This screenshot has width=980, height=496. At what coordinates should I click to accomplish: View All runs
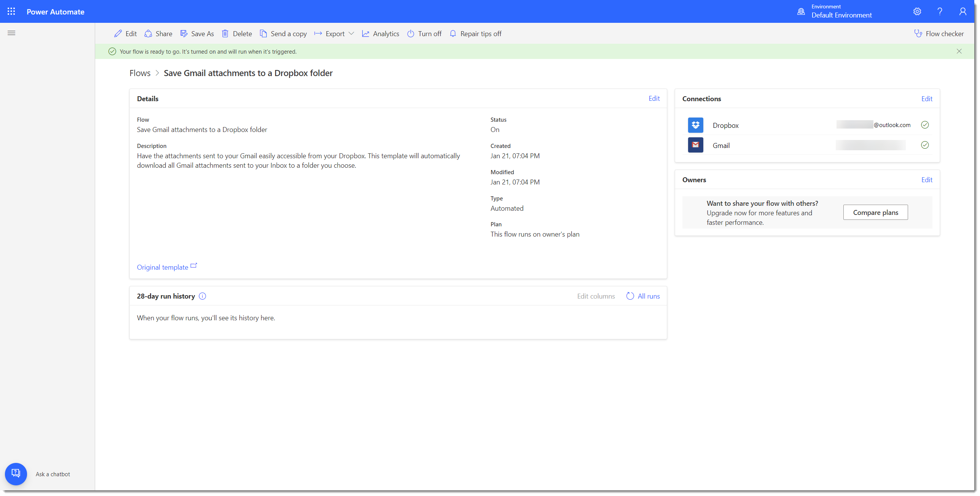click(x=649, y=296)
